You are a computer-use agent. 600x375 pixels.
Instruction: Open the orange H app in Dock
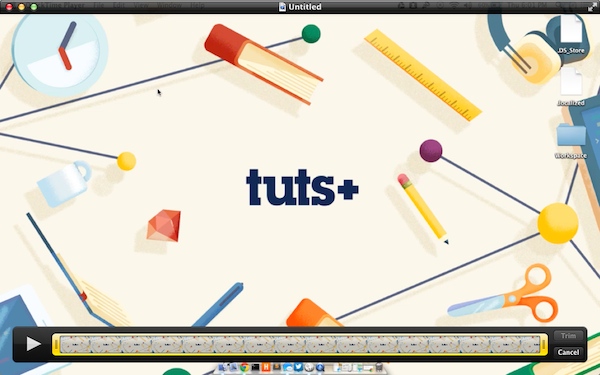(x=266, y=367)
